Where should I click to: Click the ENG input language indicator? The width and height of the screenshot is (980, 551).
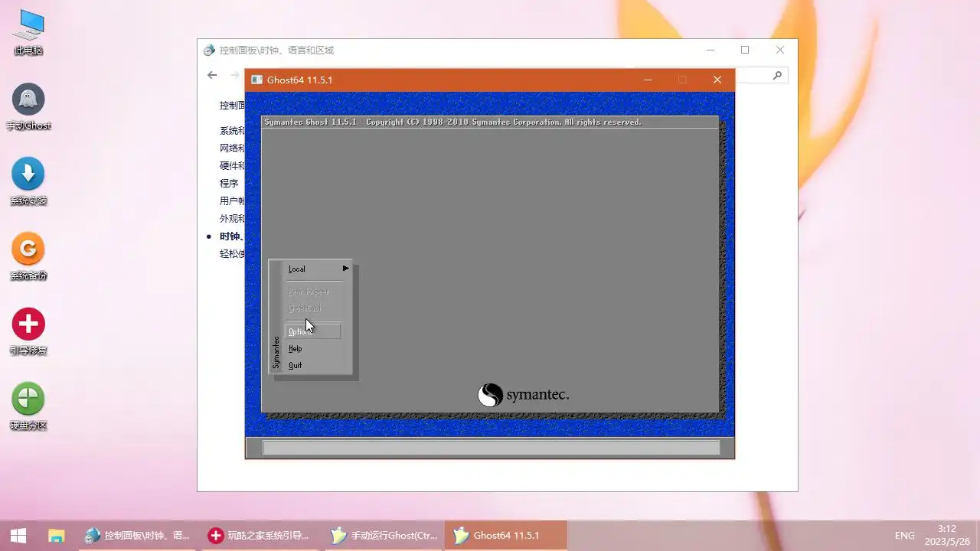tap(905, 536)
